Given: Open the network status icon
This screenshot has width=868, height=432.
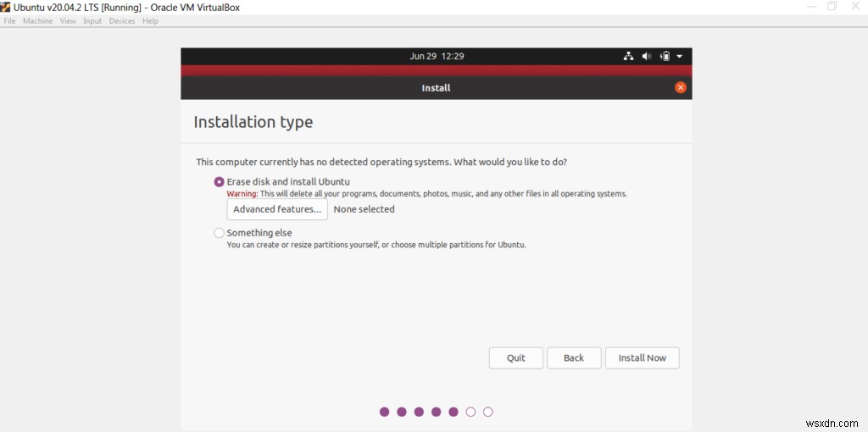Looking at the screenshot, I should click(628, 56).
